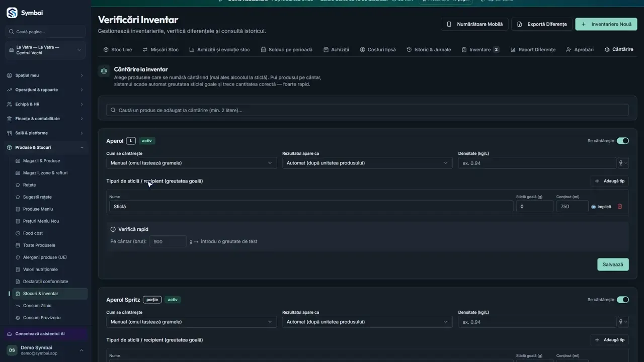The image size is (644, 362).
Task: Open the Inventare tab
Action: pyautogui.click(x=480, y=50)
